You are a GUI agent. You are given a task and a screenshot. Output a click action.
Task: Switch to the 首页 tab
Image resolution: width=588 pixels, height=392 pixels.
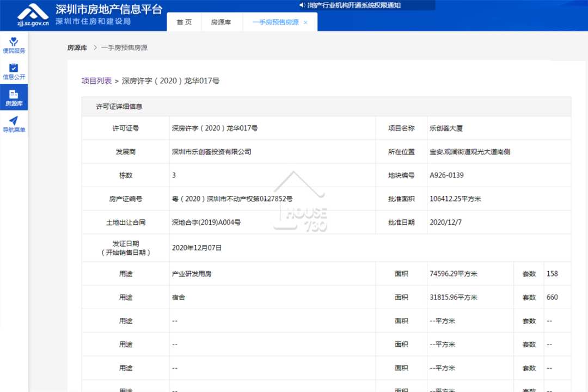184,22
